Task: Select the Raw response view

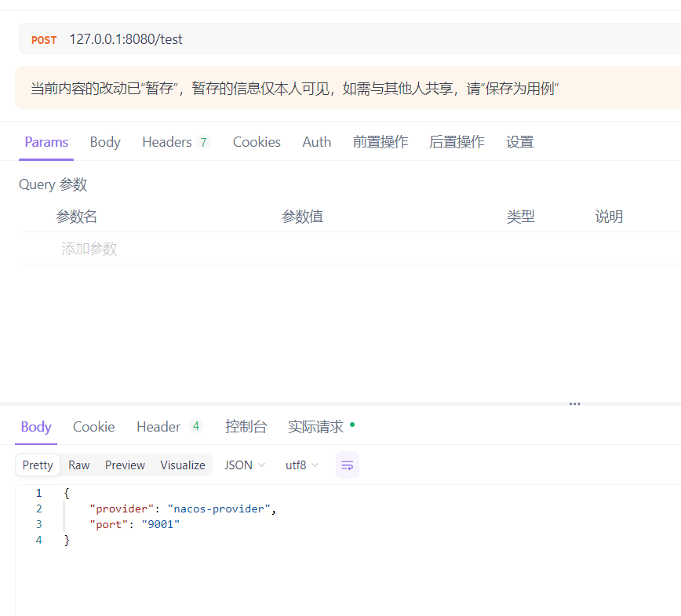Action: click(79, 465)
